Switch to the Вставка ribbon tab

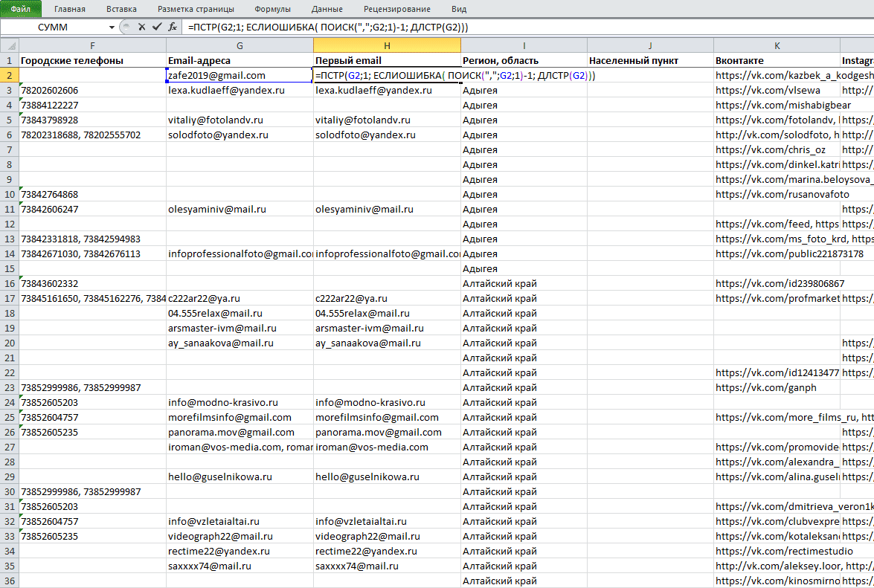pyautogui.click(x=121, y=9)
